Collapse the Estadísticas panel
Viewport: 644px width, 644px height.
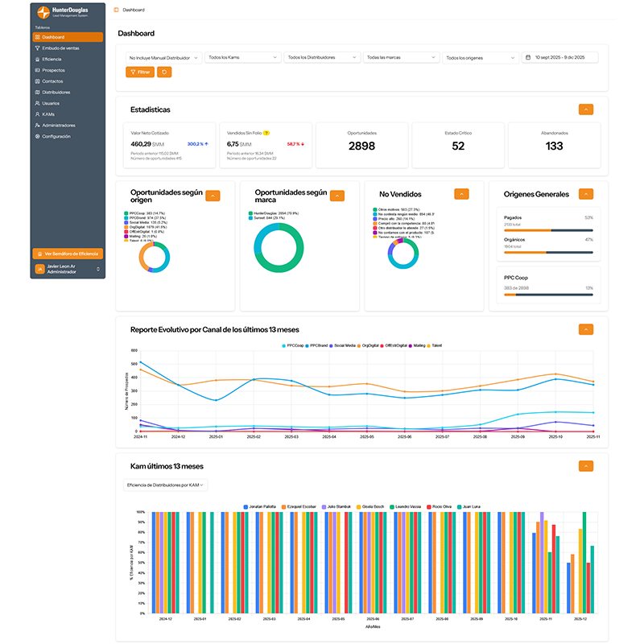tap(587, 108)
